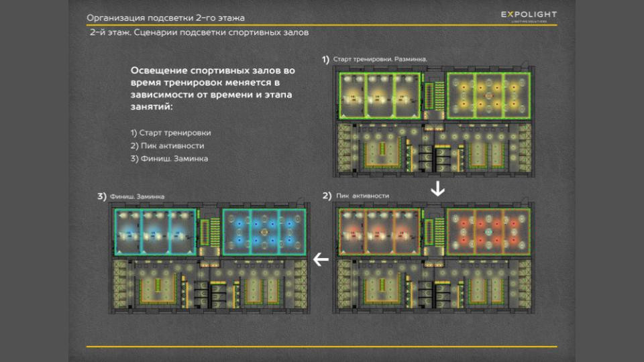
Task: Select the left orange-lit hall in plan 2
Action: pos(378,231)
